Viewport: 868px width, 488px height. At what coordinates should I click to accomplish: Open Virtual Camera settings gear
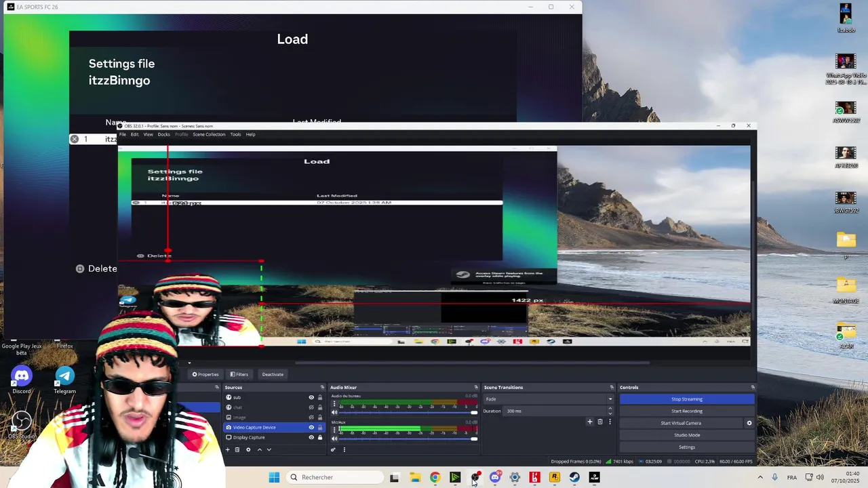point(749,423)
